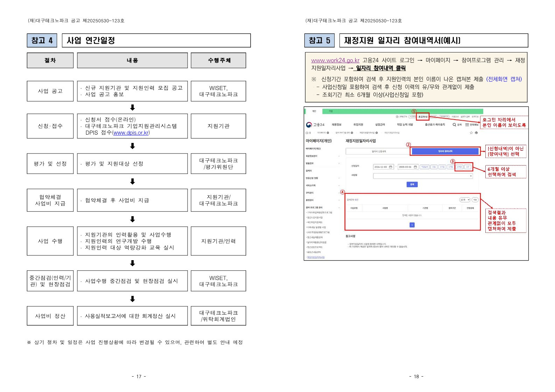Open 직업 능력 개발 menu
The height and width of the screenshot is (392, 555).
coord(405,124)
